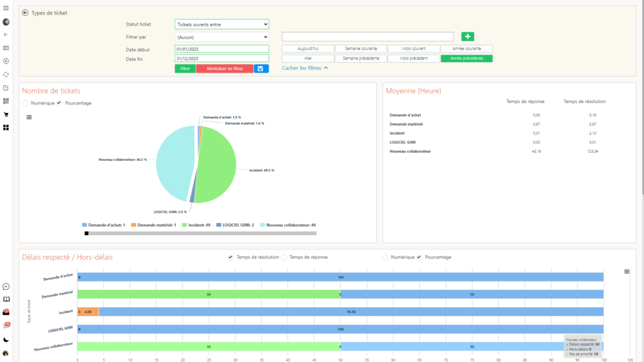
Task: Open the Filtrer par dropdown
Action: (221, 37)
